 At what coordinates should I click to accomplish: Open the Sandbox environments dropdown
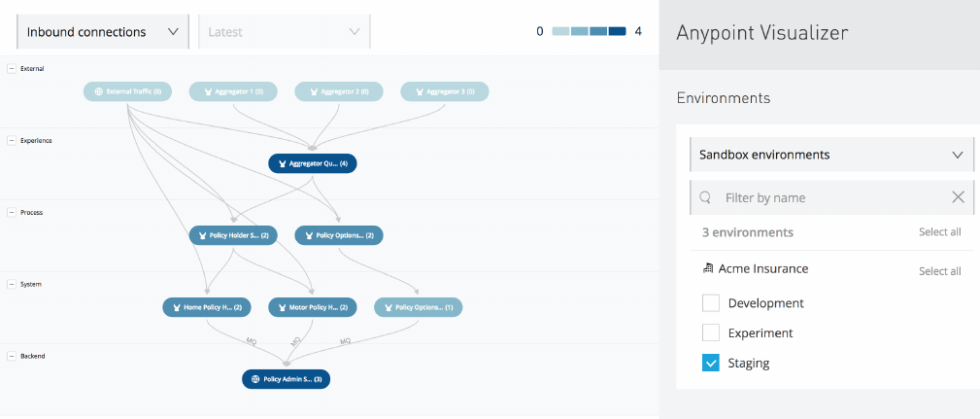pos(830,155)
